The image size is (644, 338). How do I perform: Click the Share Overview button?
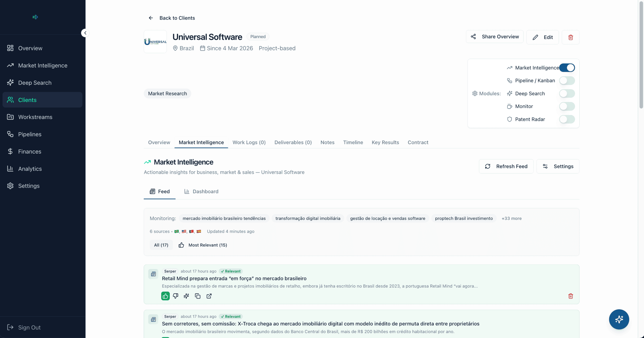[495, 37]
